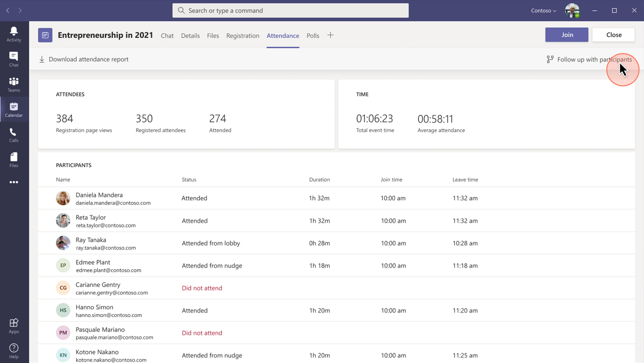Image resolution: width=644 pixels, height=363 pixels.
Task: Open the Contoso organization dropdown
Action: 543,10
